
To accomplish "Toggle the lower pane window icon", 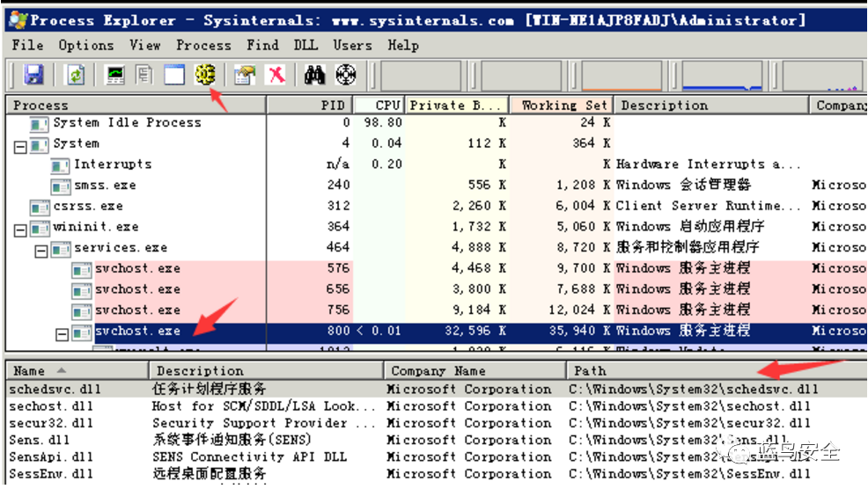I will [174, 76].
